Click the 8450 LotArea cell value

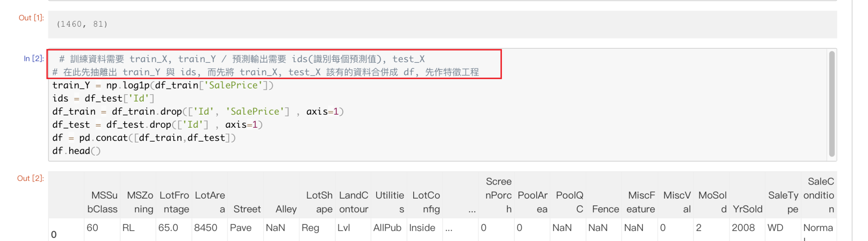[x=206, y=228]
